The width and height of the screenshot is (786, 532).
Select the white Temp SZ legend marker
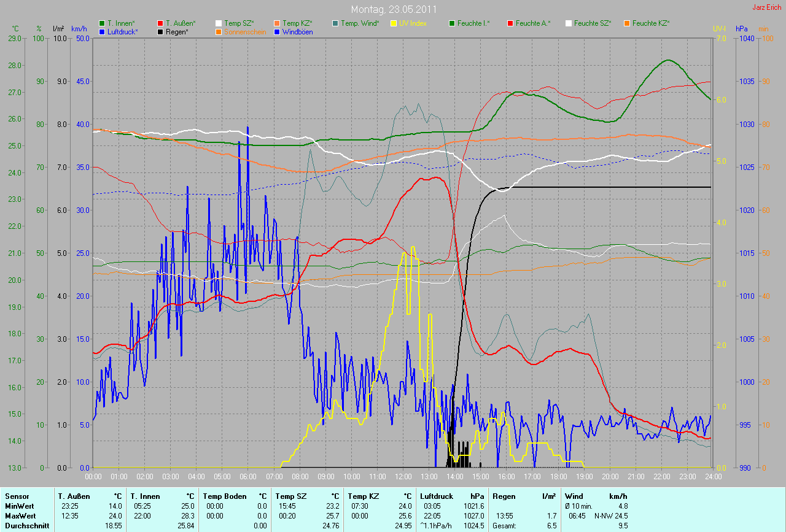coord(219,23)
